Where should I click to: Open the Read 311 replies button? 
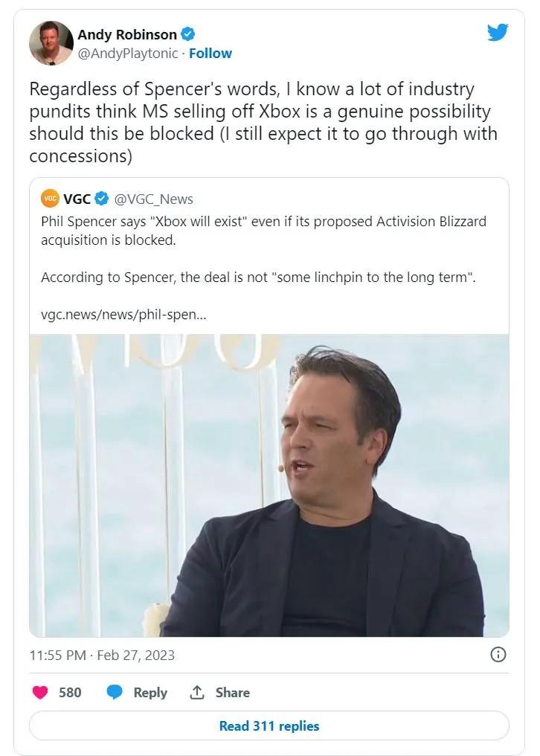(x=269, y=725)
